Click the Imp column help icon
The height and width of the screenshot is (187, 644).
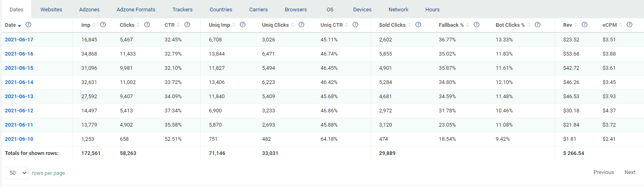tap(103, 25)
